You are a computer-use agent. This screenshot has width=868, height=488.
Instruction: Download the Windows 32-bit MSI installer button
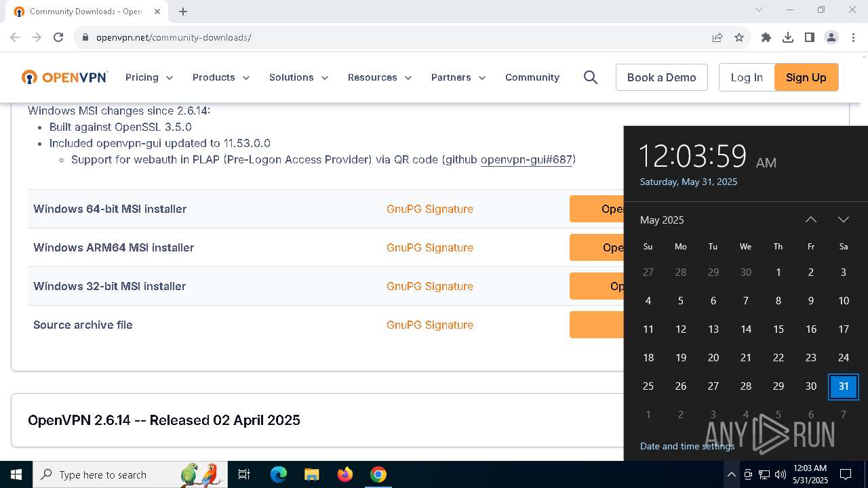[597, 286]
